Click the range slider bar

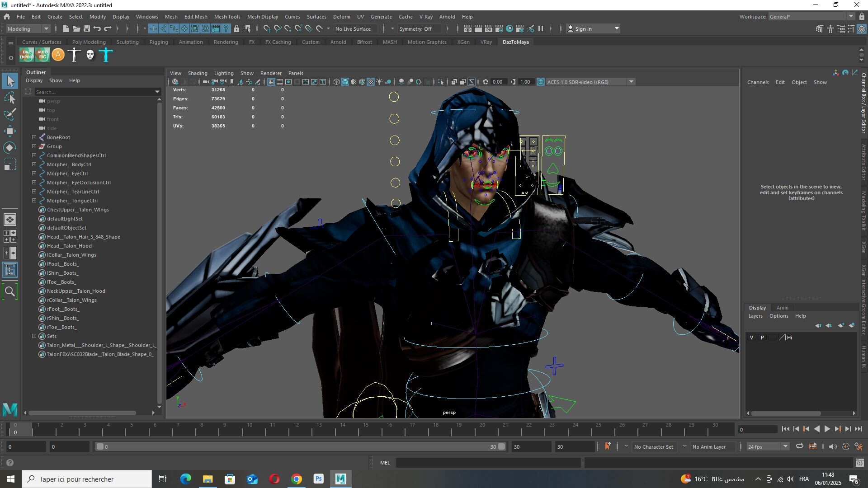301,447
